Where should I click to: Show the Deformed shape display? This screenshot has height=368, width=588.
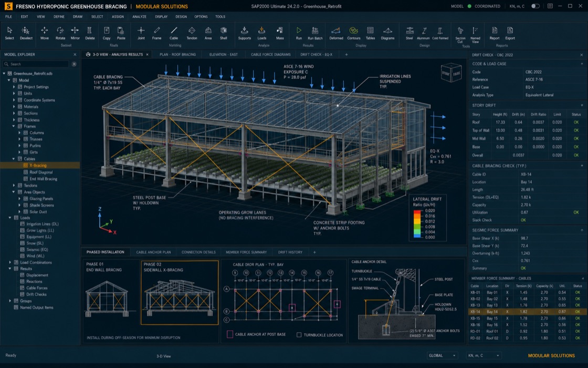click(x=336, y=33)
